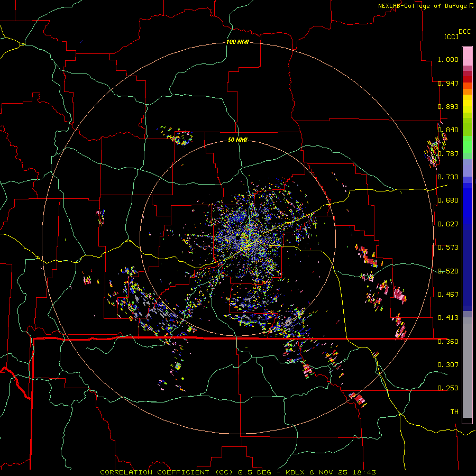Click the 8 NOV 25 18:43 timestamp
This screenshot has width=476, height=476.
(x=343, y=472)
